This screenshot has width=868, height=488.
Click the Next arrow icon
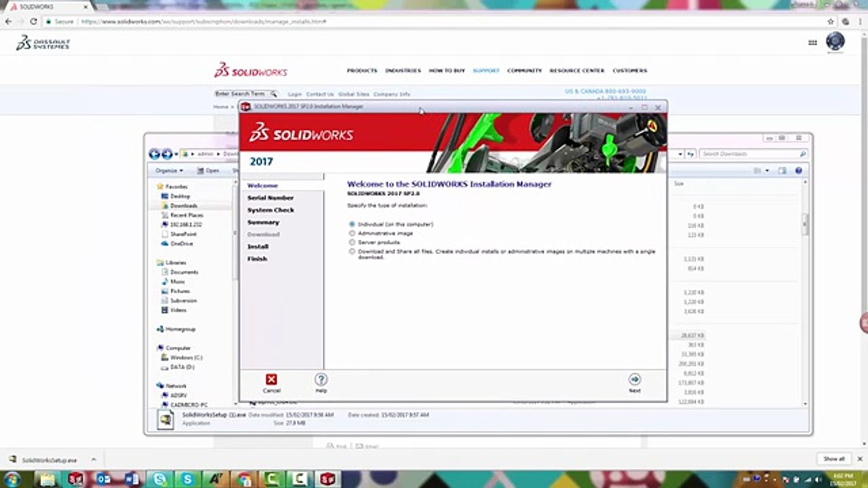coord(634,380)
